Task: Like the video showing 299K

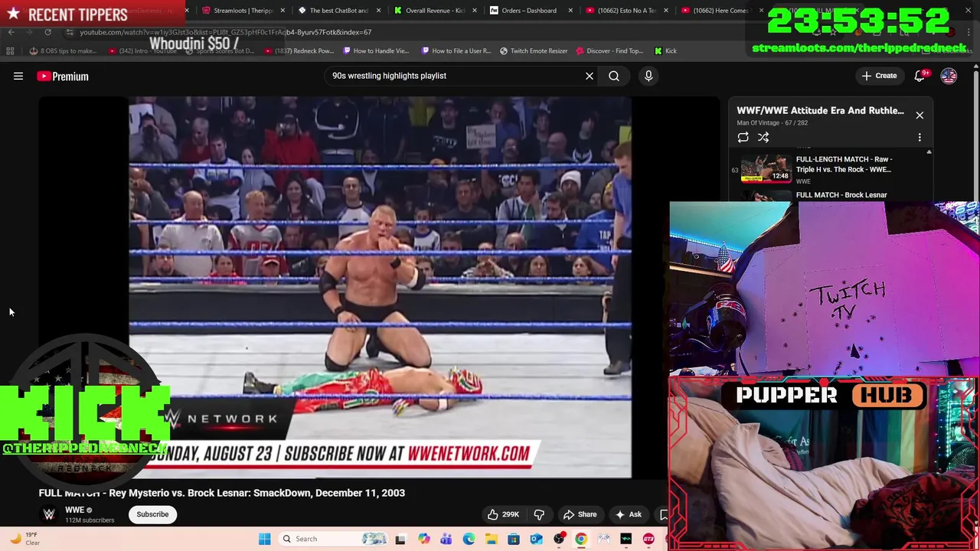Action: (x=504, y=514)
